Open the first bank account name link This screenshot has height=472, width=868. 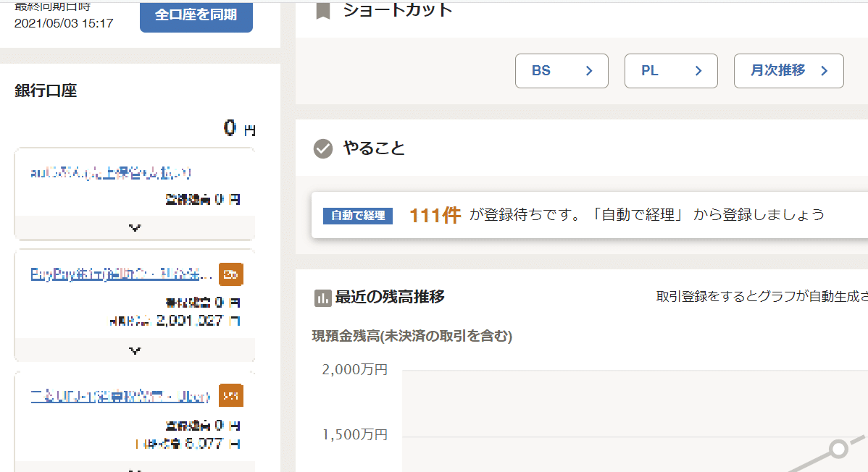coord(111,173)
